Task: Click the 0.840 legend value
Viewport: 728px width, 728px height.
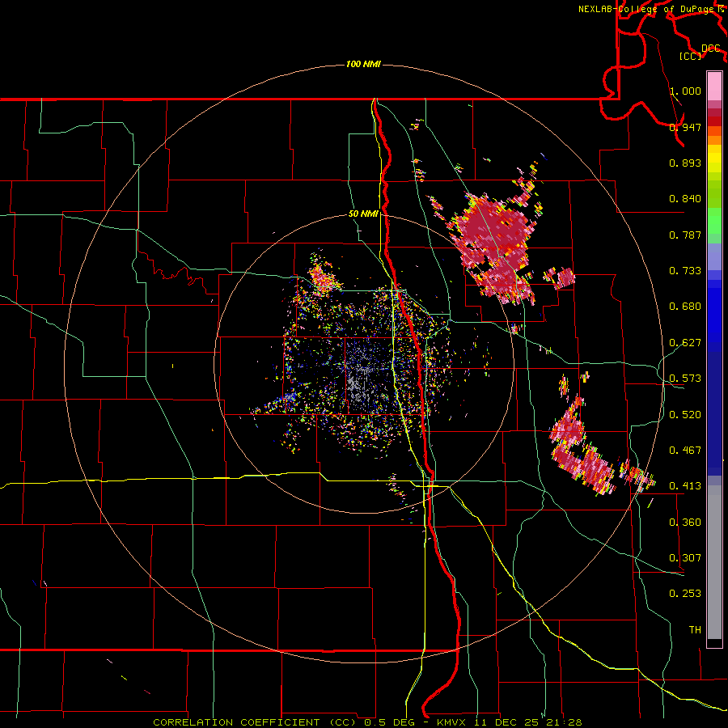Action: 685,199
